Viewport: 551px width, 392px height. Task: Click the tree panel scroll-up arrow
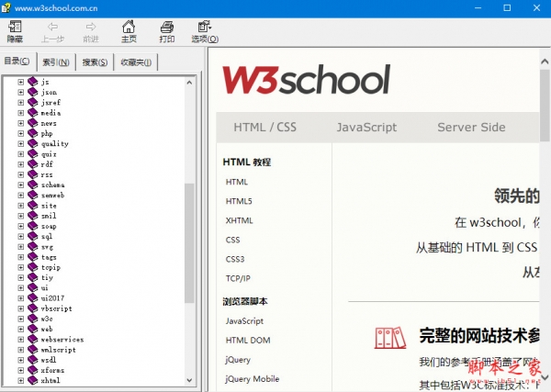189,83
